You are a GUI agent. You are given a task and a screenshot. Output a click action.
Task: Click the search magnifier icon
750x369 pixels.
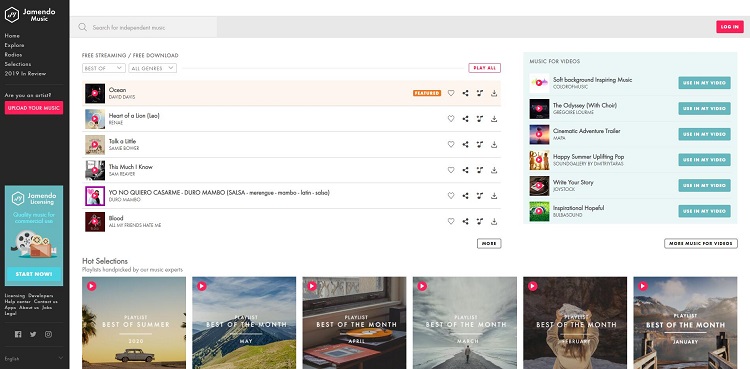(x=83, y=27)
